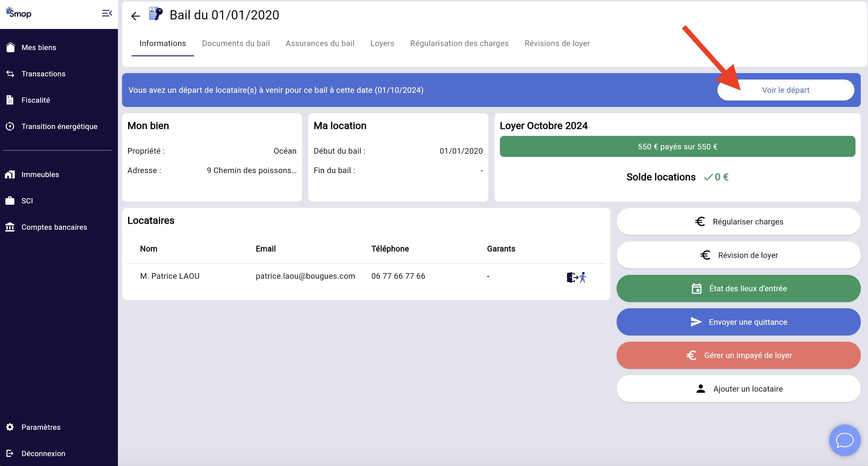
Task: Open Mes biens from sidebar
Action: pyautogui.click(x=39, y=47)
